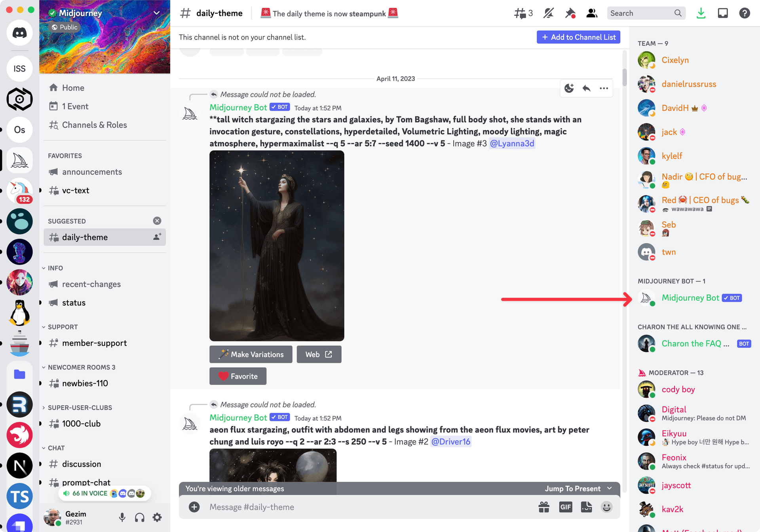The height and width of the screenshot is (532, 760).
Task: Click Add to Channel List button
Action: tap(578, 36)
